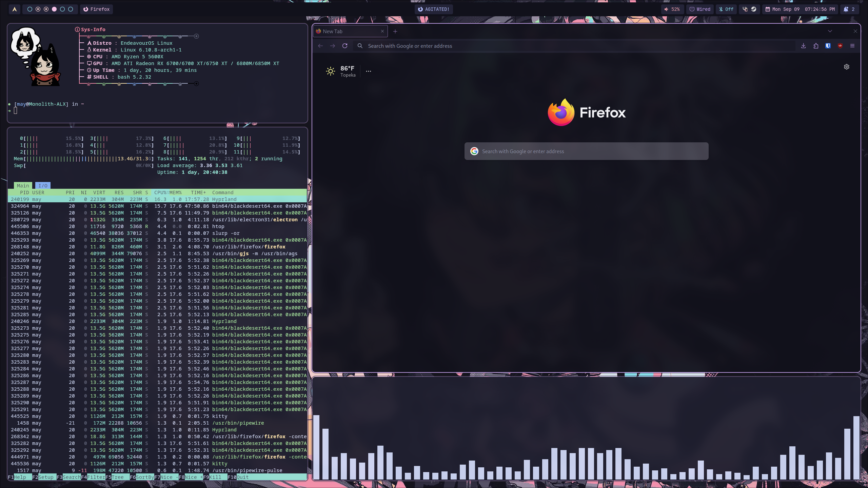
Task: Toggle the Wired network indicator
Action: (x=699, y=9)
